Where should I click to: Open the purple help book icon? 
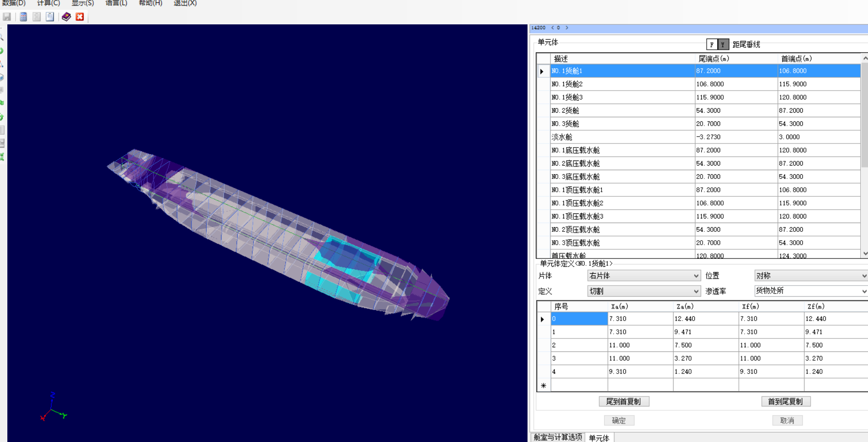point(66,17)
